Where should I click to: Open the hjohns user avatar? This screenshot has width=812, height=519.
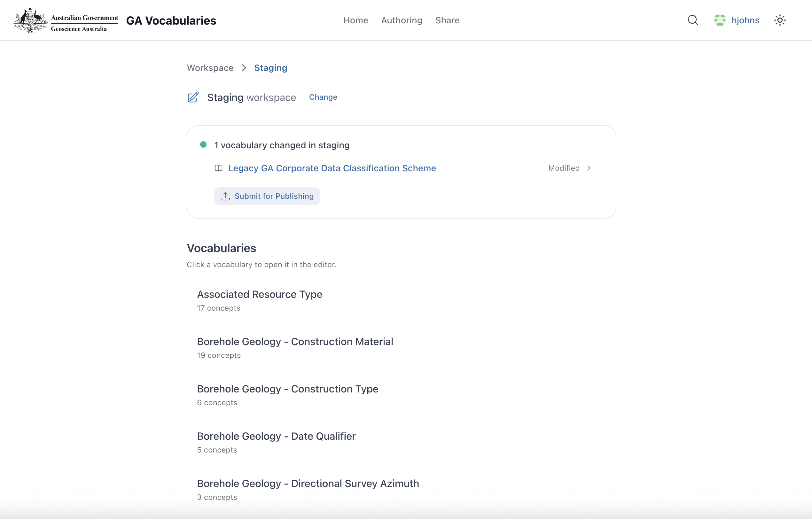pos(720,20)
